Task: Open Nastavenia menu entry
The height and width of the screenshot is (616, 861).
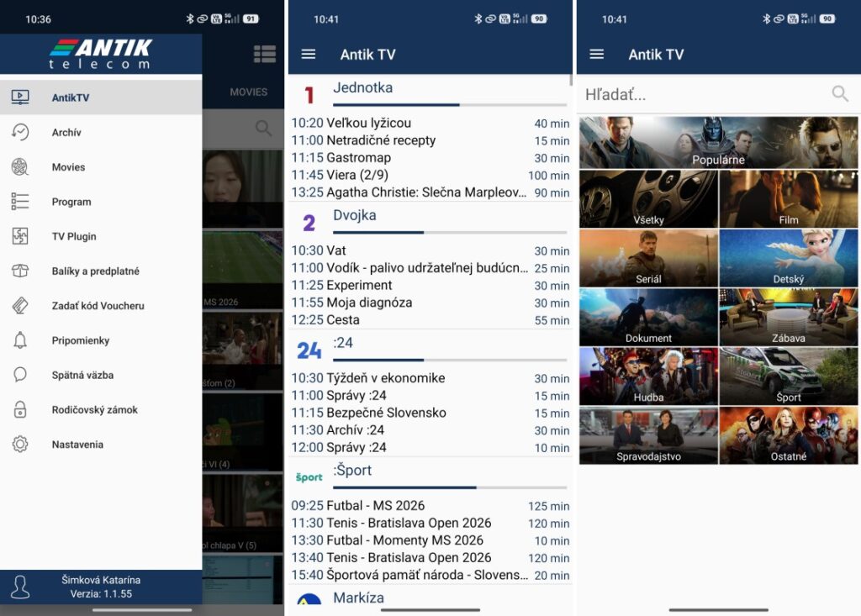Action: (101, 444)
